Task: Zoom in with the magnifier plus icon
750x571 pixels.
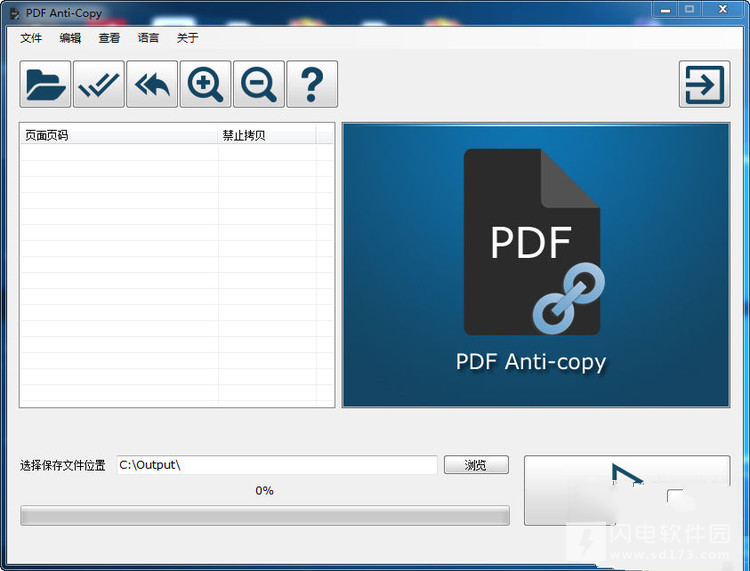Action: (206, 84)
